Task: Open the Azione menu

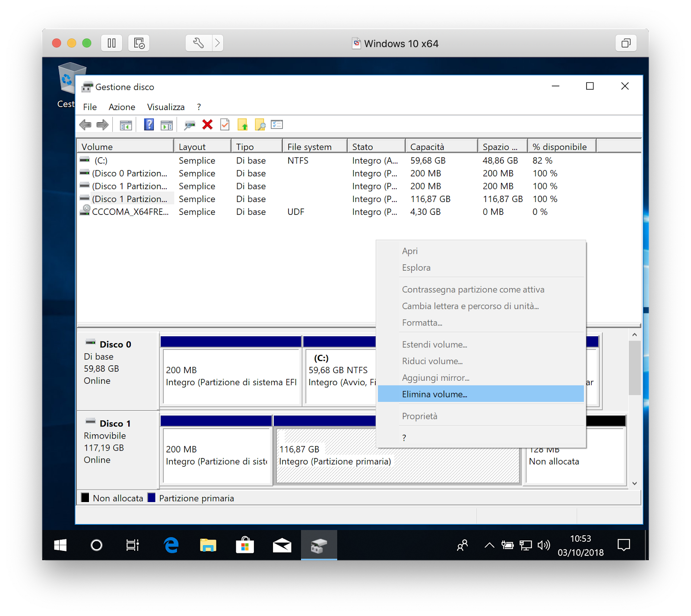Action: tap(122, 107)
